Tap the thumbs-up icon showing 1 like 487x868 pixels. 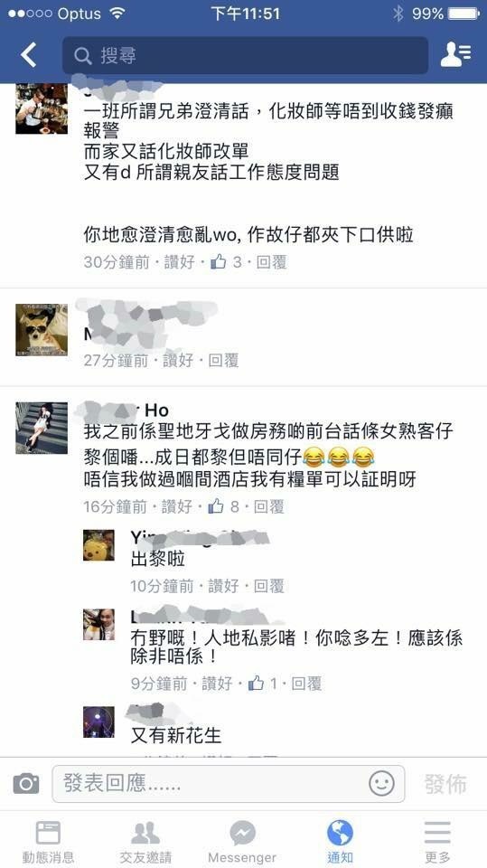(x=256, y=684)
